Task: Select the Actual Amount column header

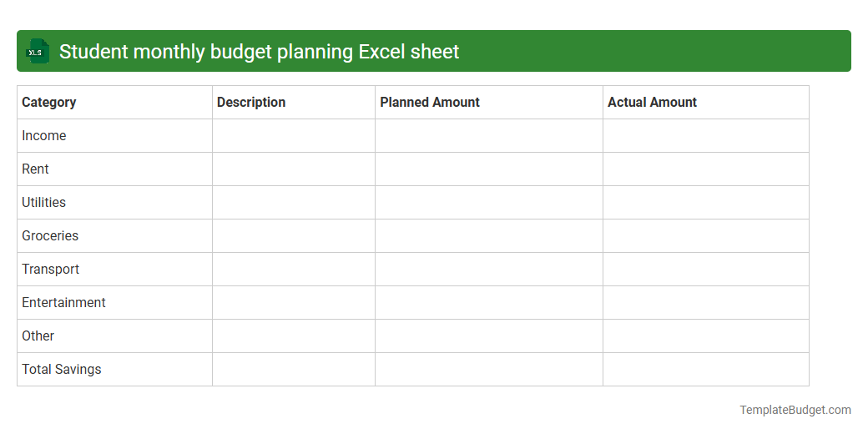Action: (x=706, y=103)
